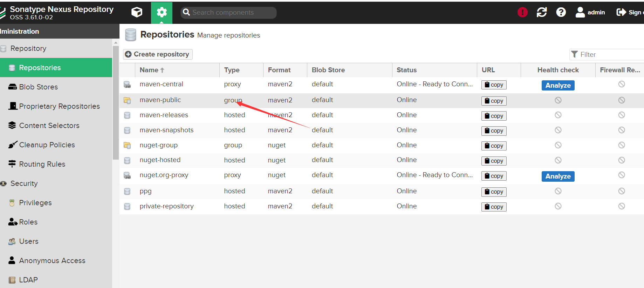This screenshot has width=644, height=288.
Task: Click Analyze for maven-central
Action: (558, 85)
